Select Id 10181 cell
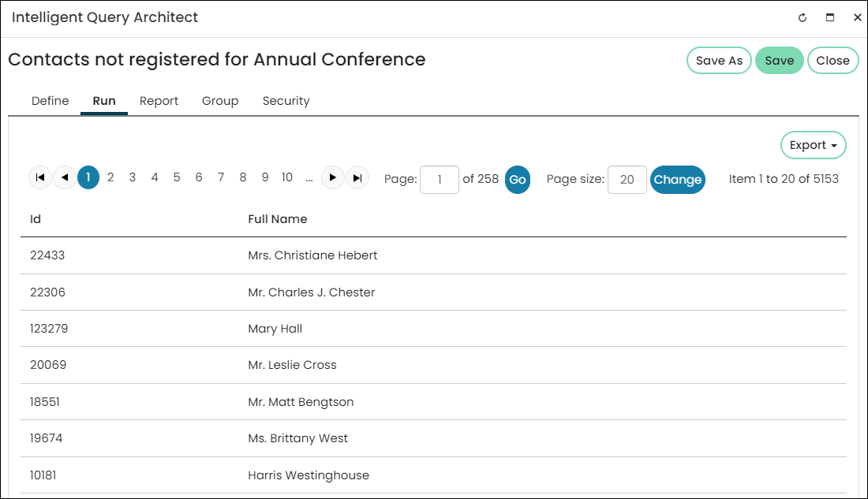 [43, 475]
